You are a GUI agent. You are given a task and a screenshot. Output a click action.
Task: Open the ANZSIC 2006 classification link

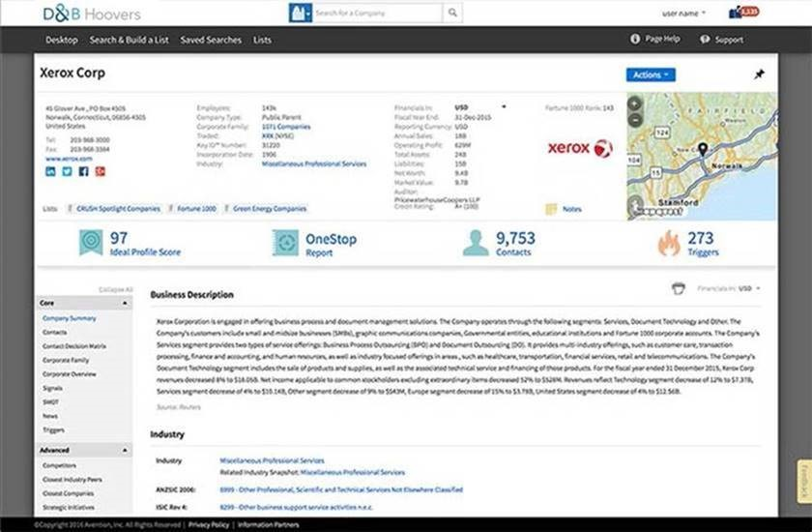coord(341,489)
